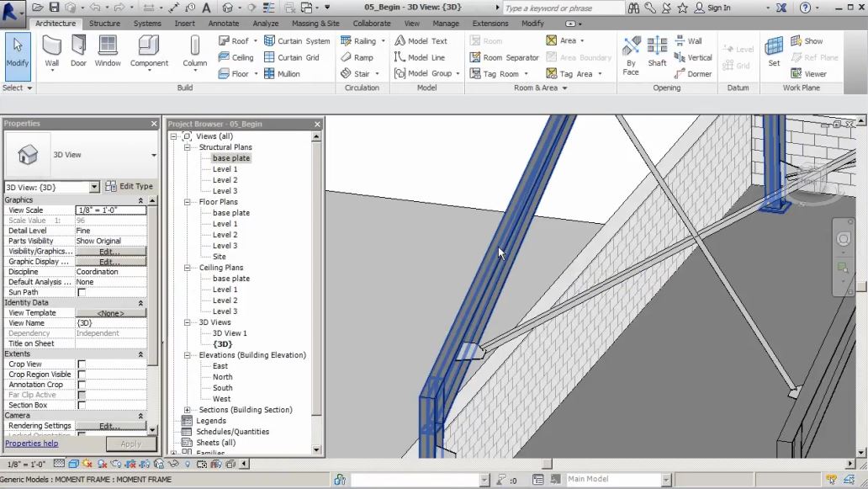Select the Component tool
Screen dimensions: 868x489
point(149,51)
